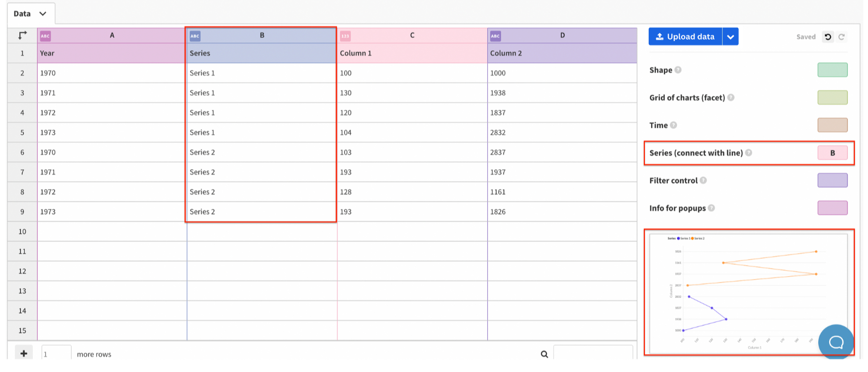This screenshot has width=868, height=372.
Task: Click the redo arrow icon
Action: tap(842, 37)
